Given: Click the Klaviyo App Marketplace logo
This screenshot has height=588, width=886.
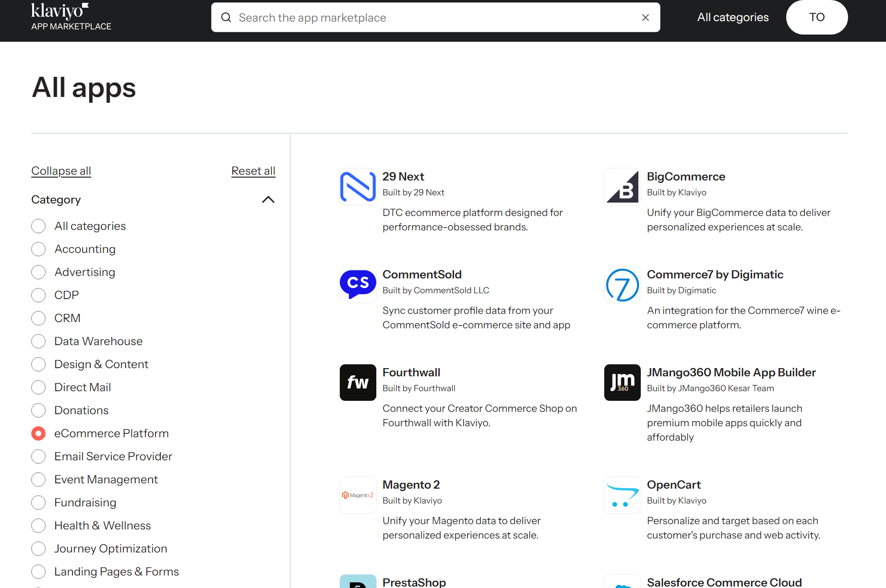Looking at the screenshot, I should tap(71, 17).
